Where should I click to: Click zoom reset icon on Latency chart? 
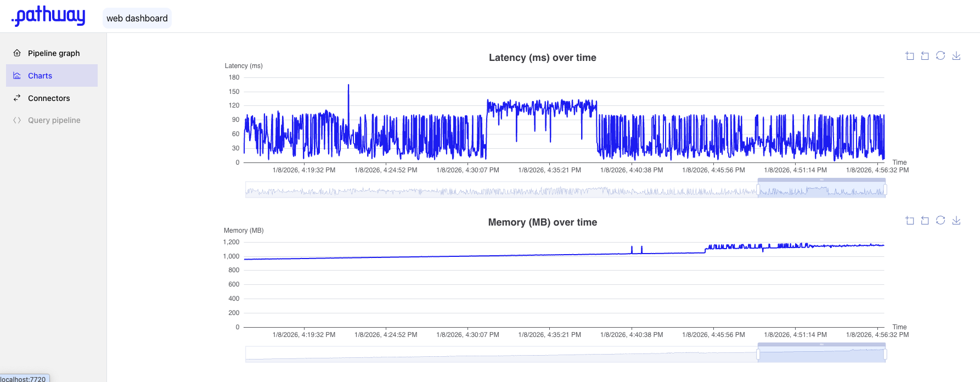coord(925,56)
